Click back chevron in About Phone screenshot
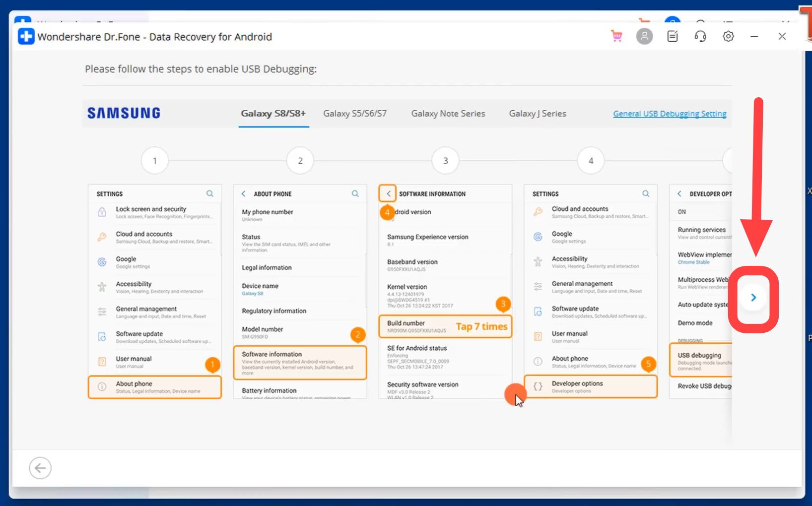 pos(244,193)
